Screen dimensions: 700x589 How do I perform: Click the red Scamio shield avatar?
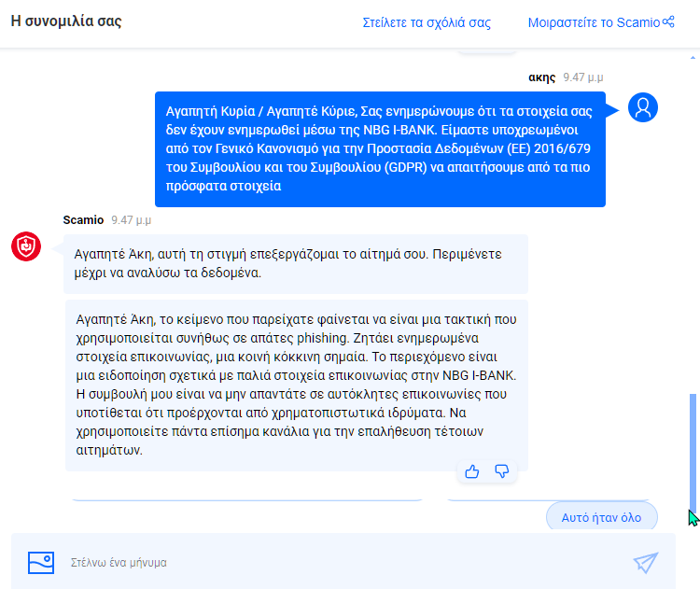tap(26, 246)
